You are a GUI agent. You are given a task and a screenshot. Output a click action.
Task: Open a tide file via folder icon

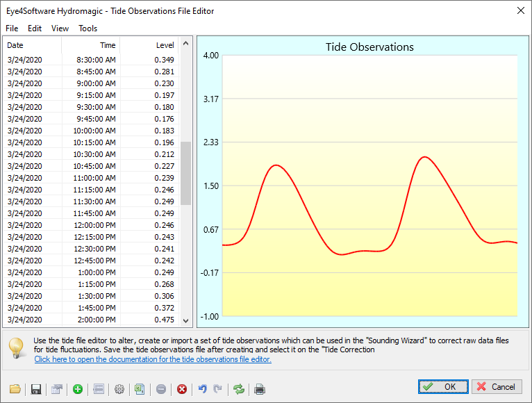click(x=15, y=388)
